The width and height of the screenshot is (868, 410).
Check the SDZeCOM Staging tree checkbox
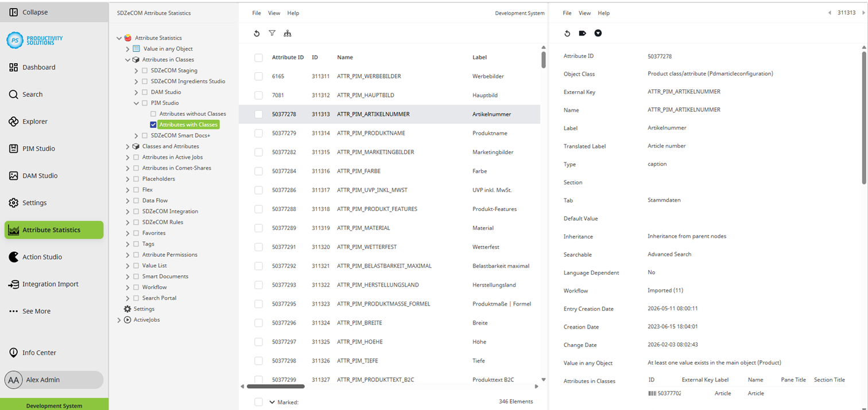[x=145, y=71]
